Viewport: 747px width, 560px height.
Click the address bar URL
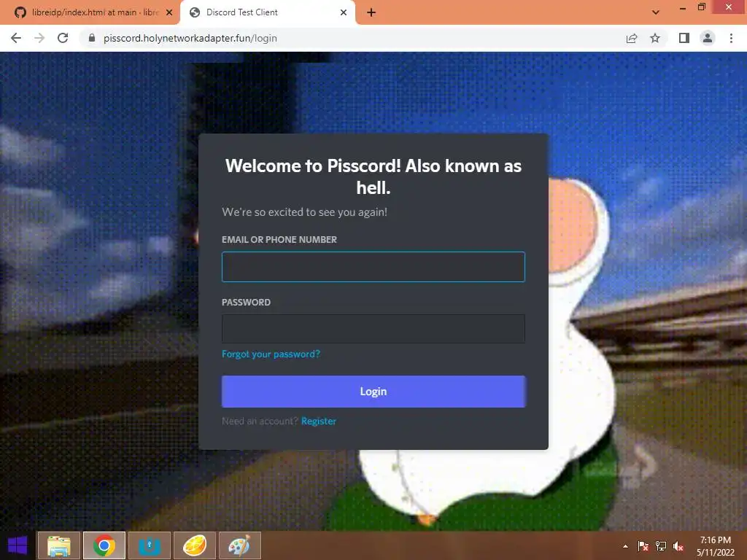tap(190, 38)
